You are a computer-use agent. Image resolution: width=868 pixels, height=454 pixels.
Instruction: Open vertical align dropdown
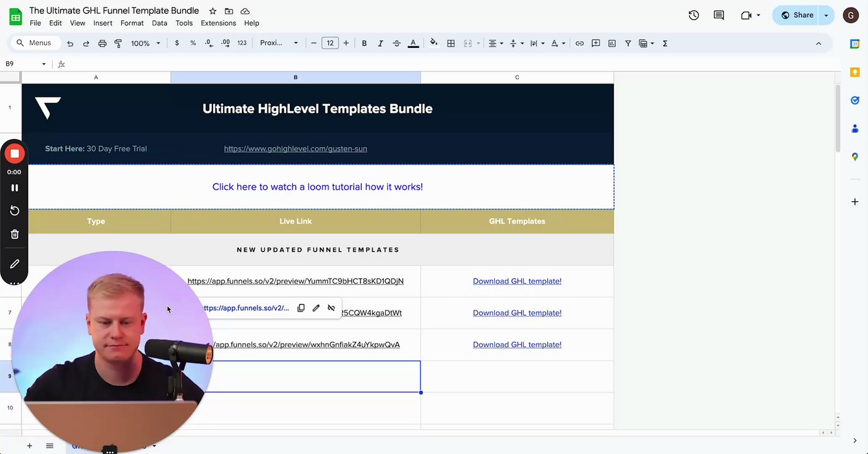click(516, 44)
